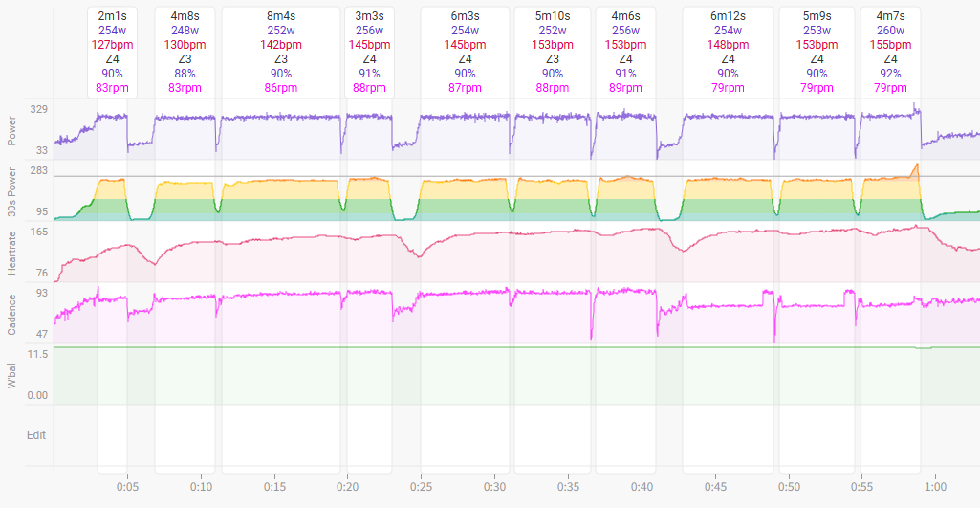Image resolution: width=980 pixels, height=508 pixels.
Task: Click the 0.00 W'bal axis value
Action: (38, 395)
